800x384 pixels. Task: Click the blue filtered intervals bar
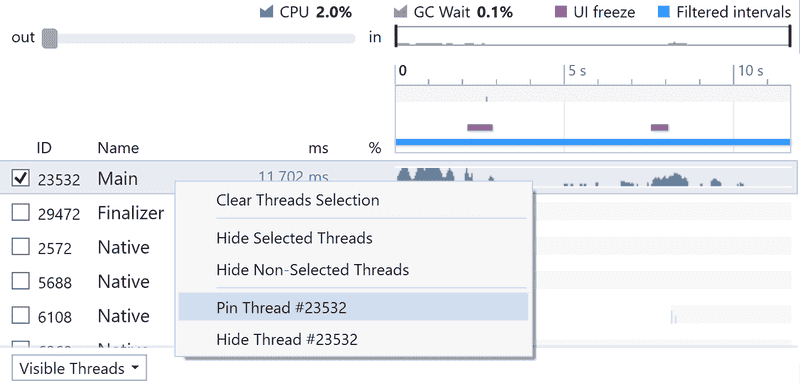593,142
